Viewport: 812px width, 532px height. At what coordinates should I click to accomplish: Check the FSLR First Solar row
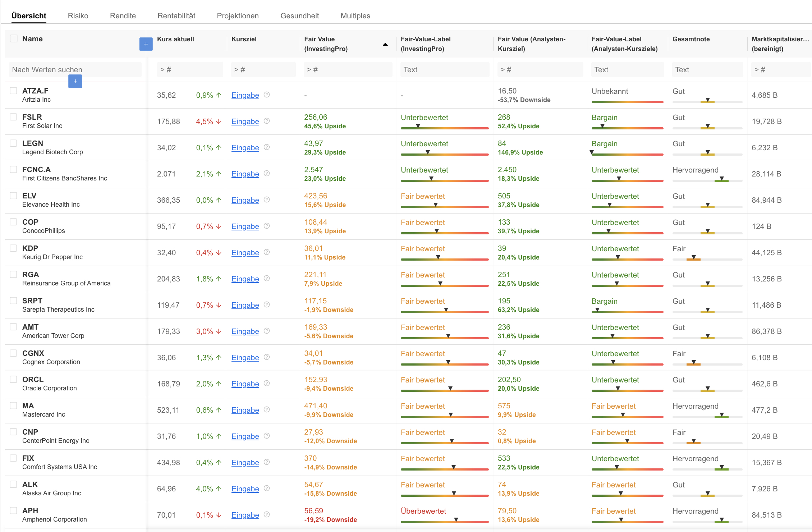(14, 117)
